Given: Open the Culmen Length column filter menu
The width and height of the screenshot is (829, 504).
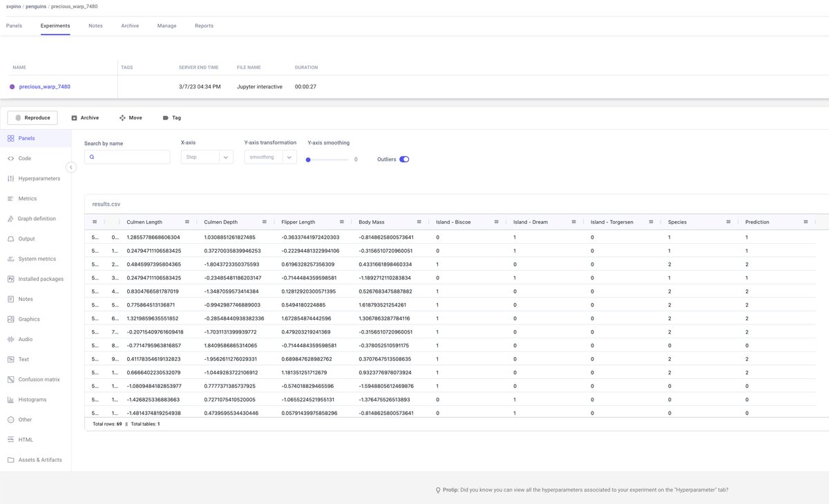Looking at the screenshot, I should pyautogui.click(x=187, y=222).
